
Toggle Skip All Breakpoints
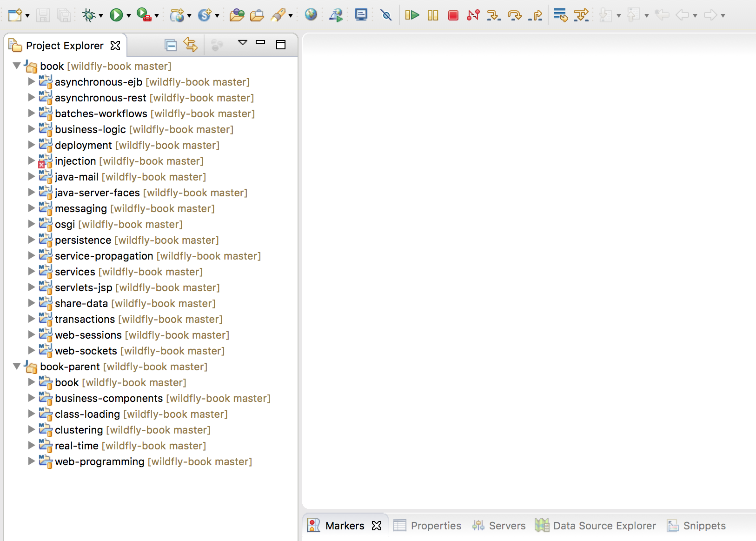(386, 15)
